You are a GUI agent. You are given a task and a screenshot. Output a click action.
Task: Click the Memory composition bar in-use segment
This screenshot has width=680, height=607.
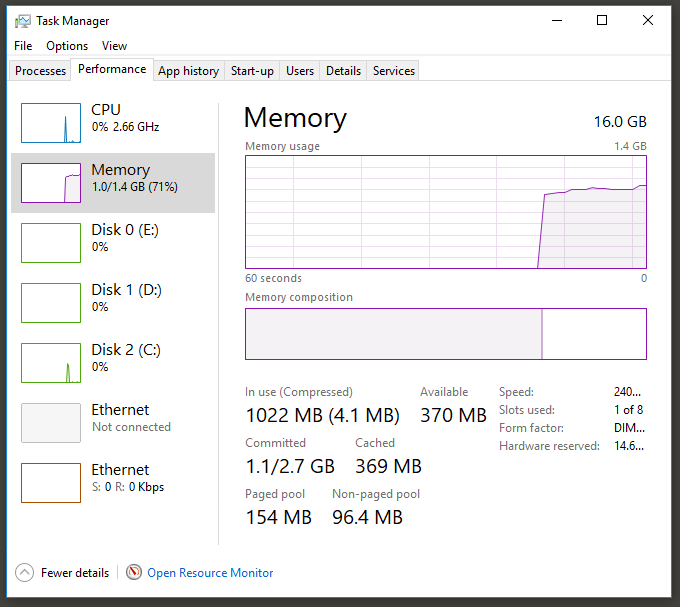[x=393, y=334]
